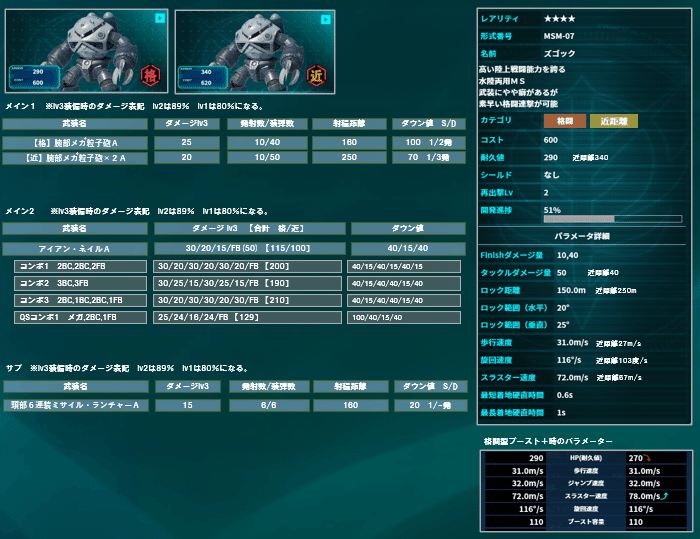
Task: Click the Finishダメージ量 label
Action: click(512, 255)
